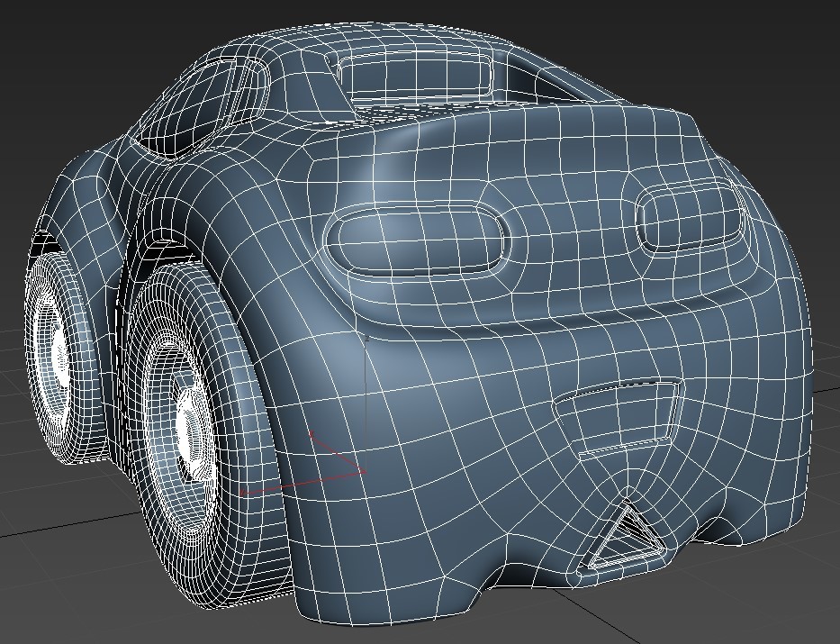Click the recessed vent above the bumper

coord(621,414)
